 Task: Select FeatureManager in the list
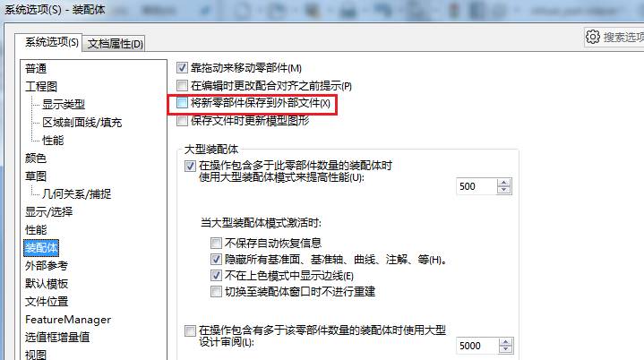point(68,320)
